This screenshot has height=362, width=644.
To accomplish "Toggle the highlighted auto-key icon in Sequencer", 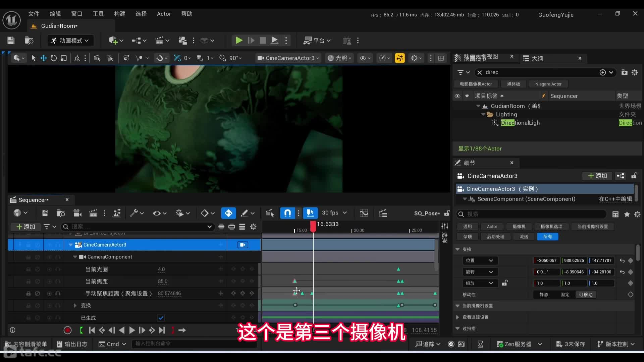I will [x=228, y=213].
